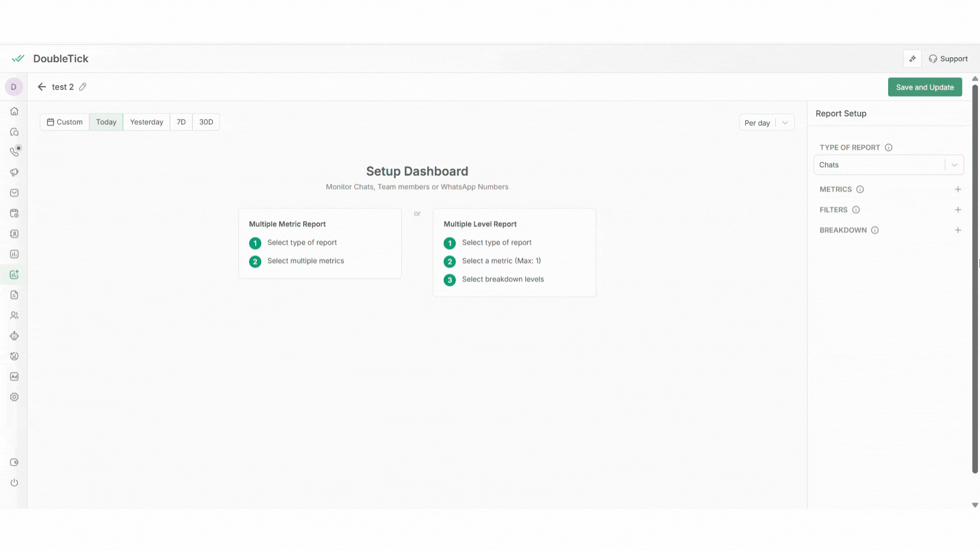Expand METRICS with the plus button
This screenshot has width=980, height=551.
click(x=958, y=189)
